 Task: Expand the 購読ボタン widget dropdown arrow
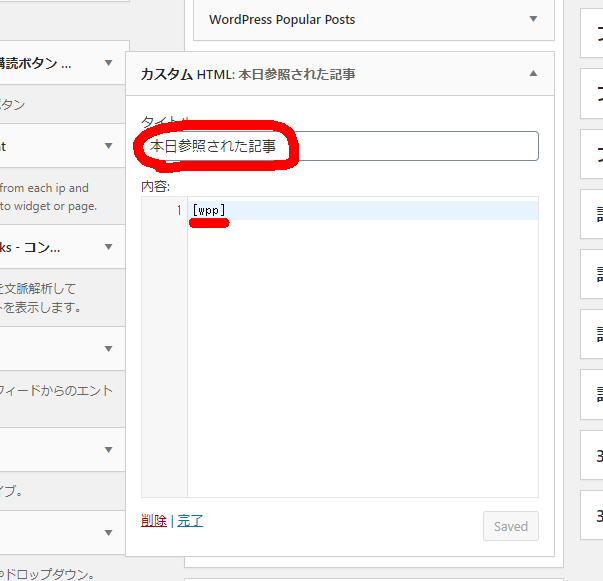(108, 64)
